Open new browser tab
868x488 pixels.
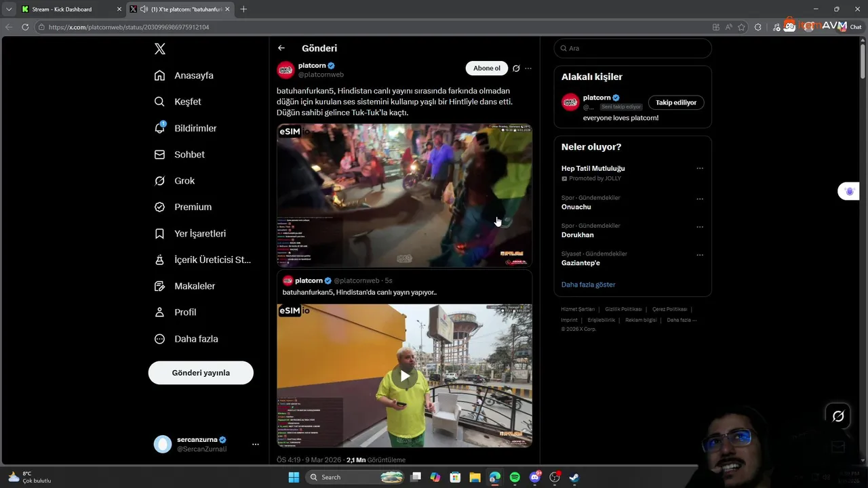243,9
